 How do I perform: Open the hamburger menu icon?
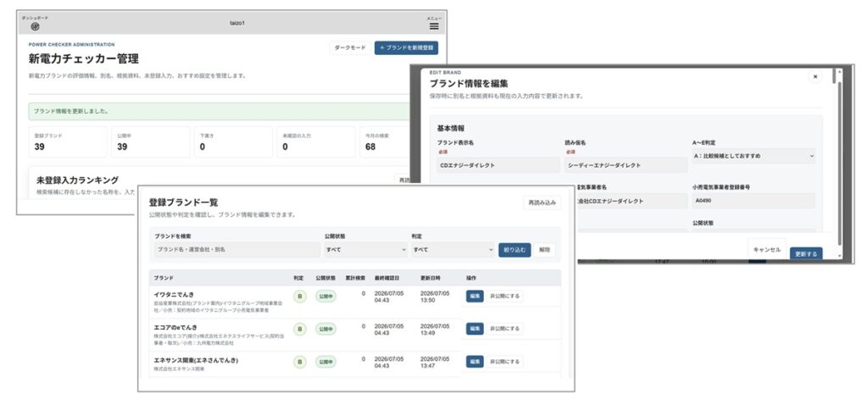click(x=434, y=26)
